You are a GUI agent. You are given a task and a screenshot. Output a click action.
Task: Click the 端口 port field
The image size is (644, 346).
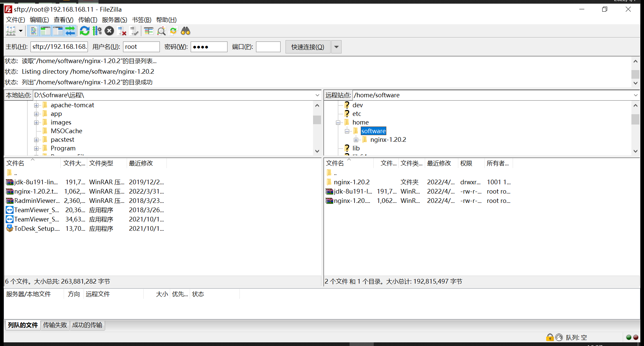[268, 47]
